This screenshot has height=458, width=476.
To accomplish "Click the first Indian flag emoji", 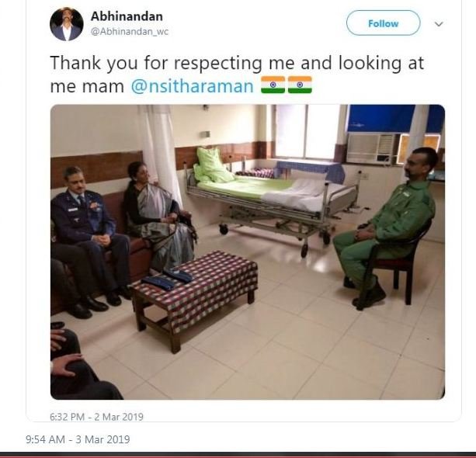I will [x=273, y=85].
